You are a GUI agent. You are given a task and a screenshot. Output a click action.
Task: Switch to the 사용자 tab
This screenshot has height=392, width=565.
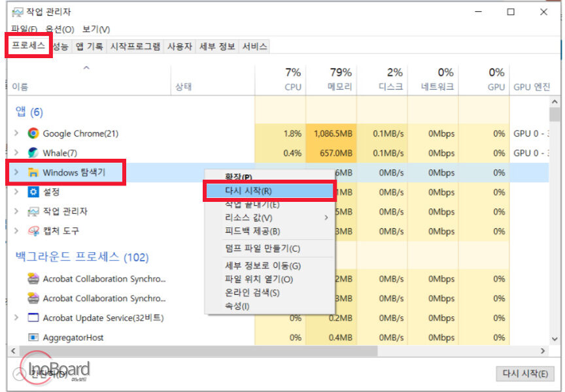click(179, 46)
